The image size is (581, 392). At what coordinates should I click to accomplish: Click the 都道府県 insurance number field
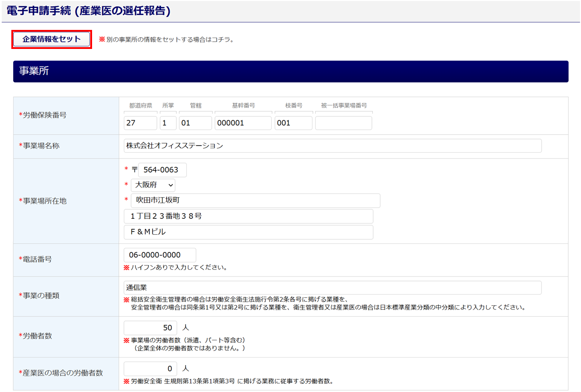point(140,123)
